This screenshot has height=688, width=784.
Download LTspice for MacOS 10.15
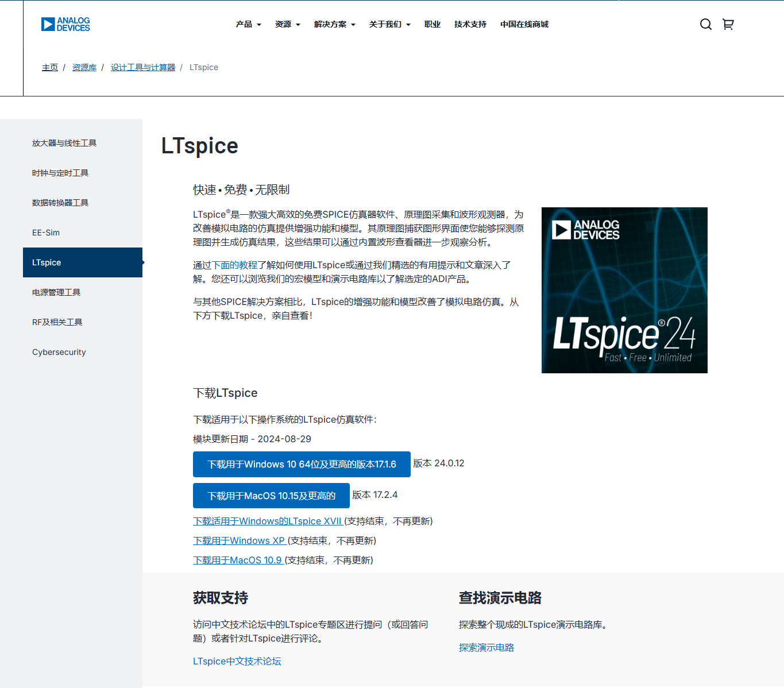pos(271,495)
